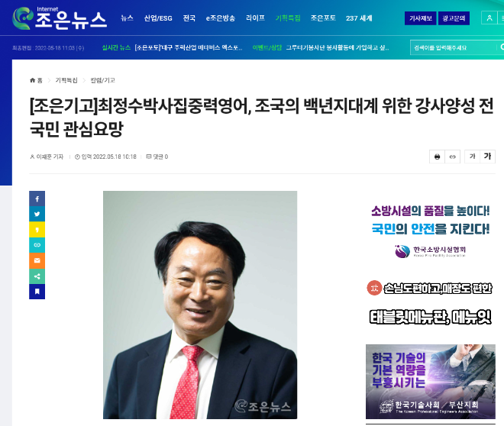Bookmark article with dark blue icon
Screen dimensions: 504x426
coord(37,292)
